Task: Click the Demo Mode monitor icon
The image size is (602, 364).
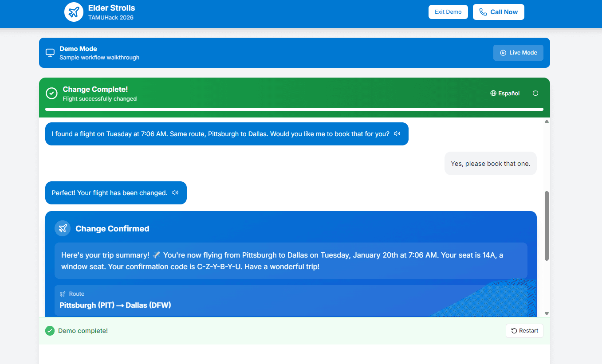Action: [x=50, y=53]
